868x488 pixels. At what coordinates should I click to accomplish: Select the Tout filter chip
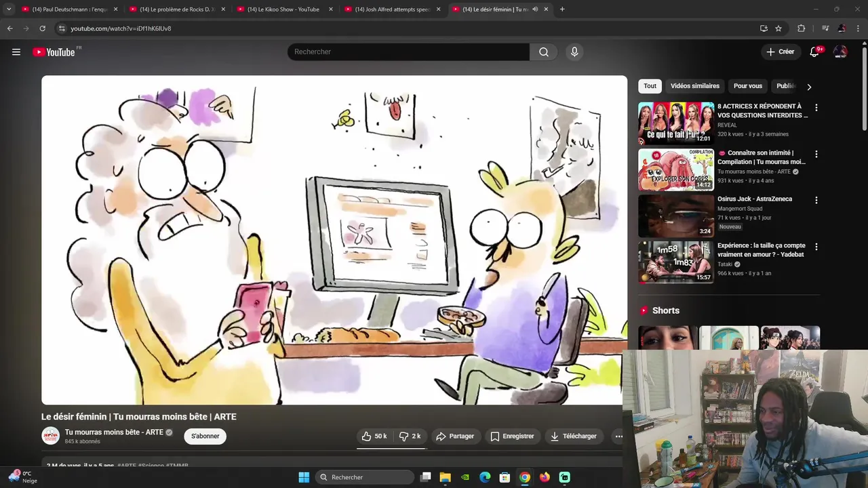[650, 86]
